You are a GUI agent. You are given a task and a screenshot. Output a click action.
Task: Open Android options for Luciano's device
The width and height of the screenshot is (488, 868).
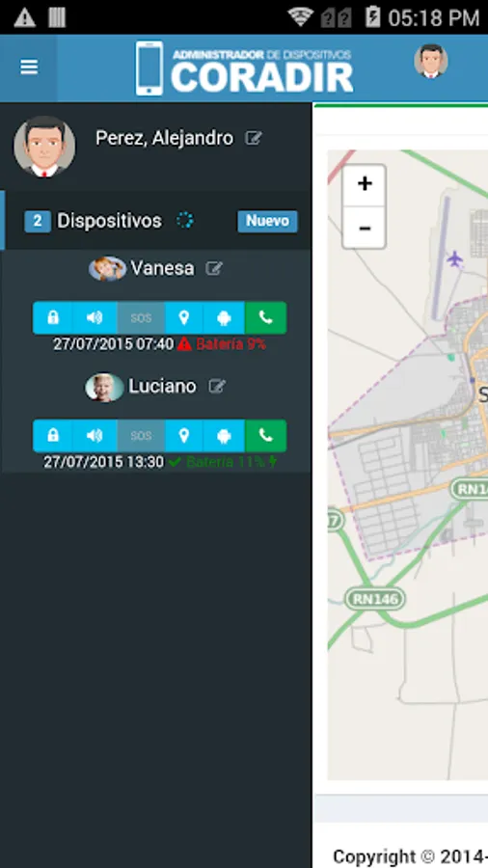pos(224,436)
